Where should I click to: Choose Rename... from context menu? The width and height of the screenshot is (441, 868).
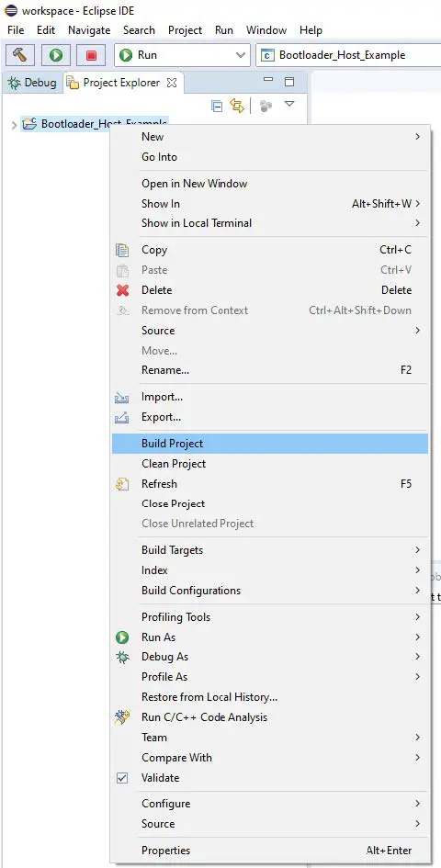(x=270, y=370)
